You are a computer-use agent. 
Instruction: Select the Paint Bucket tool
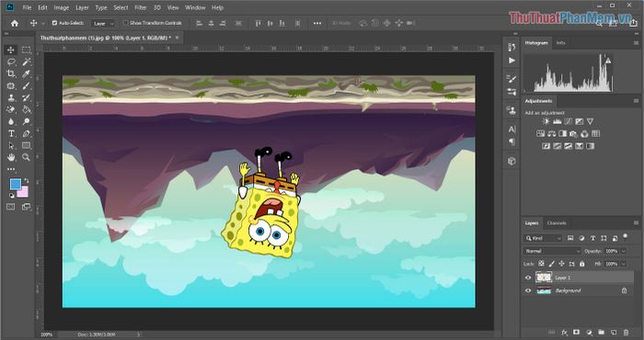point(27,109)
